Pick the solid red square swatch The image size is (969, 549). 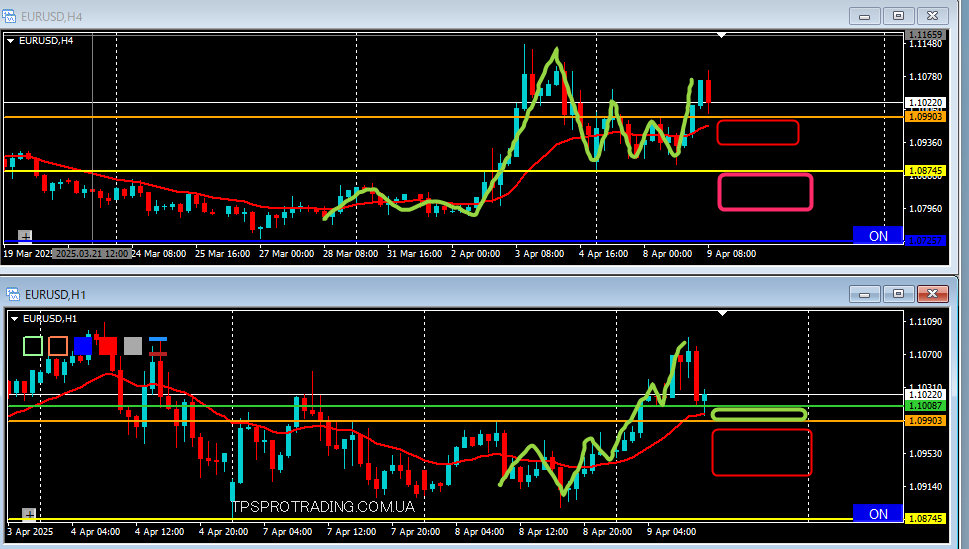click(108, 346)
